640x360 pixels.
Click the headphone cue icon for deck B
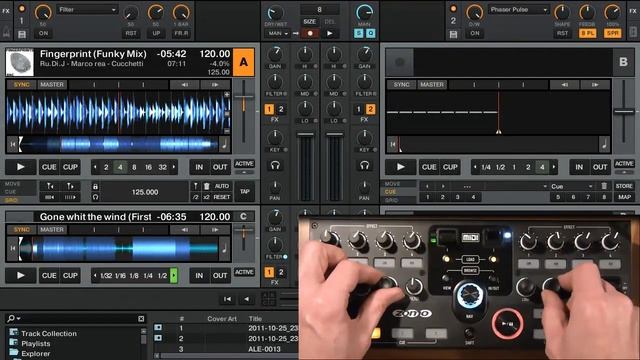tap(364, 165)
